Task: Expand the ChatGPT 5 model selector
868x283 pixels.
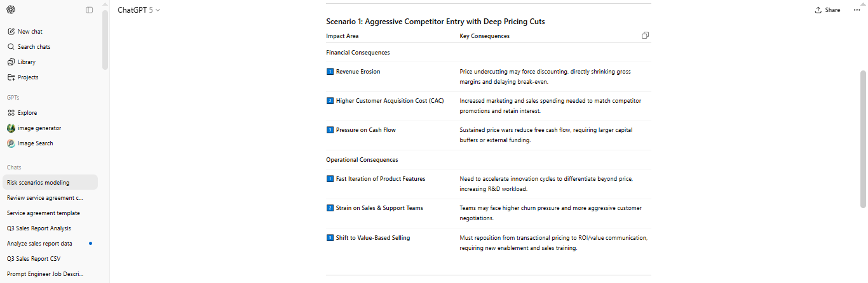Action: coord(139,10)
